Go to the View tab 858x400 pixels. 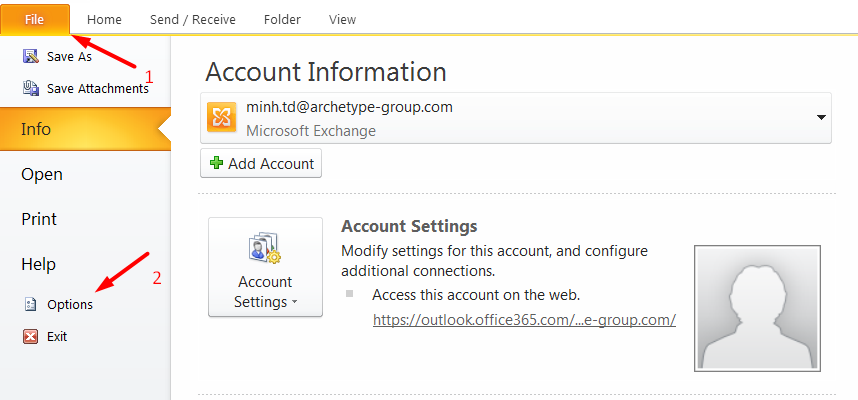pyautogui.click(x=343, y=20)
